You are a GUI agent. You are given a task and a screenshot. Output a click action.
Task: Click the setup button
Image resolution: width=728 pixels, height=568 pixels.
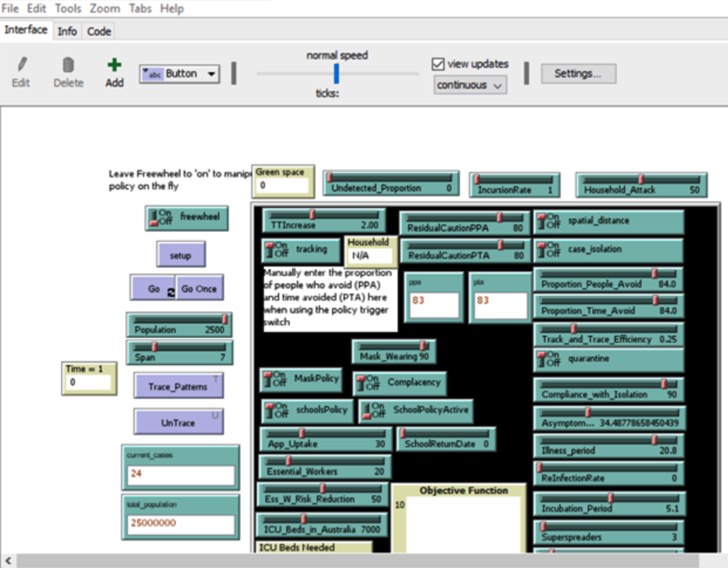pyautogui.click(x=181, y=255)
